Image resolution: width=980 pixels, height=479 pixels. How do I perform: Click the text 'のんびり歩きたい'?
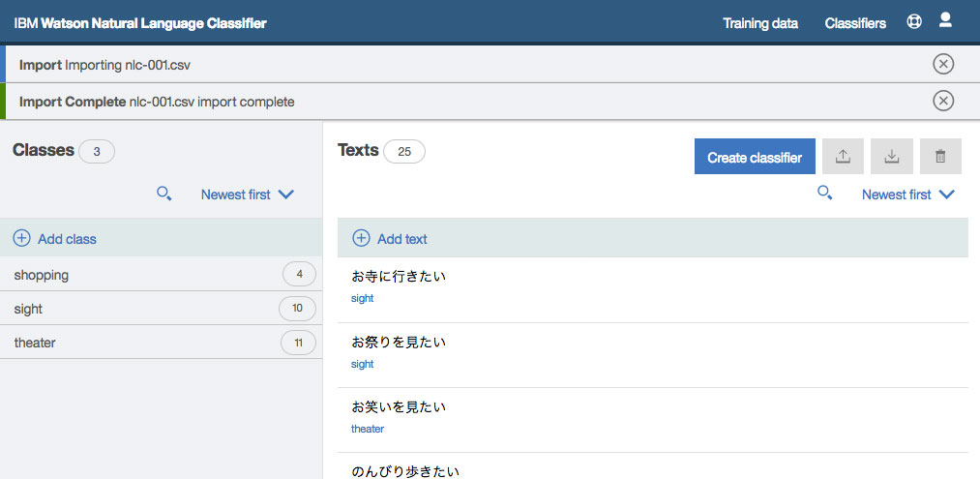(x=405, y=471)
